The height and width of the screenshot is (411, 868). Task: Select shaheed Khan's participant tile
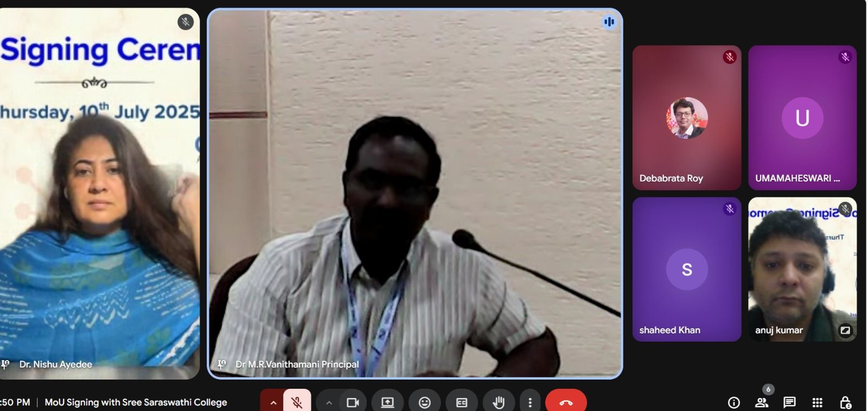687,269
